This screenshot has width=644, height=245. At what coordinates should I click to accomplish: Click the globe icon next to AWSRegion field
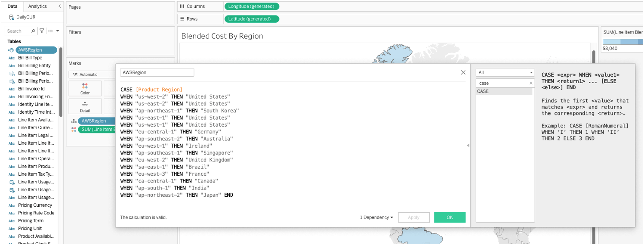point(11,50)
